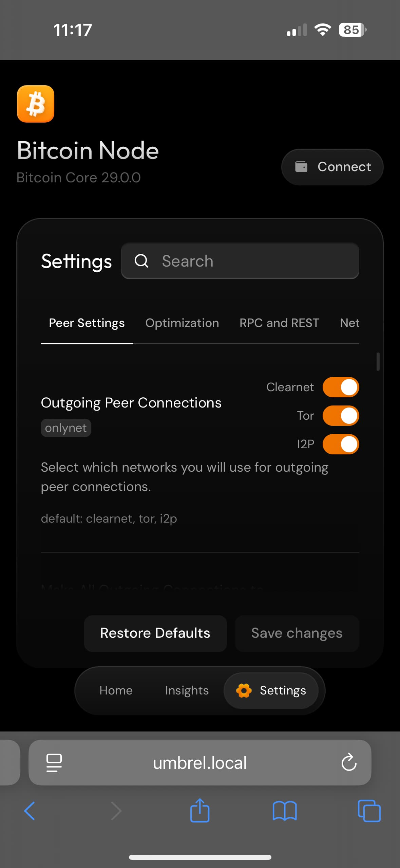Click the search magnifier icon
The image size is (400, 868).
click(141, 261)
